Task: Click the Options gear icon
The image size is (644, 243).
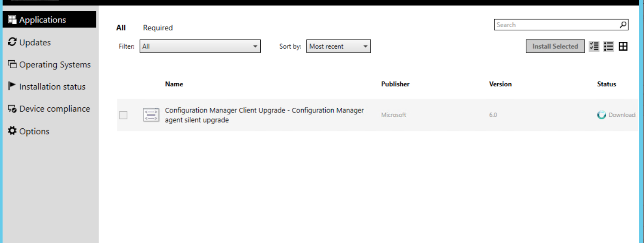Action: point(12,131)
